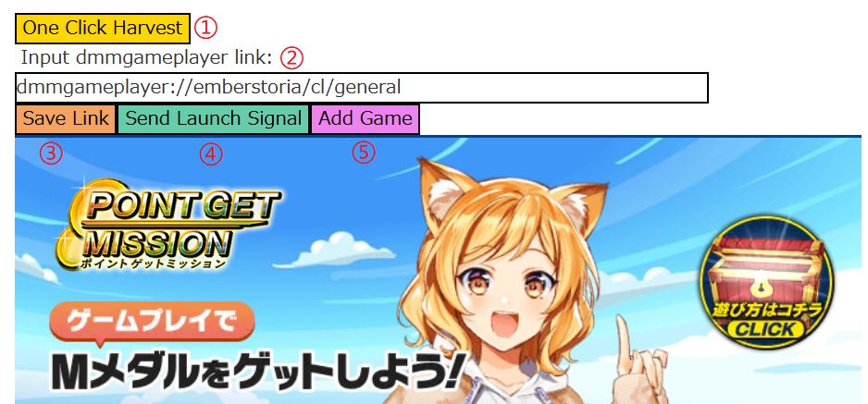Focus the dmmgameplayer link input field
Image resolution: width=868 pixels, height=404 pixels.
(362, 87)
